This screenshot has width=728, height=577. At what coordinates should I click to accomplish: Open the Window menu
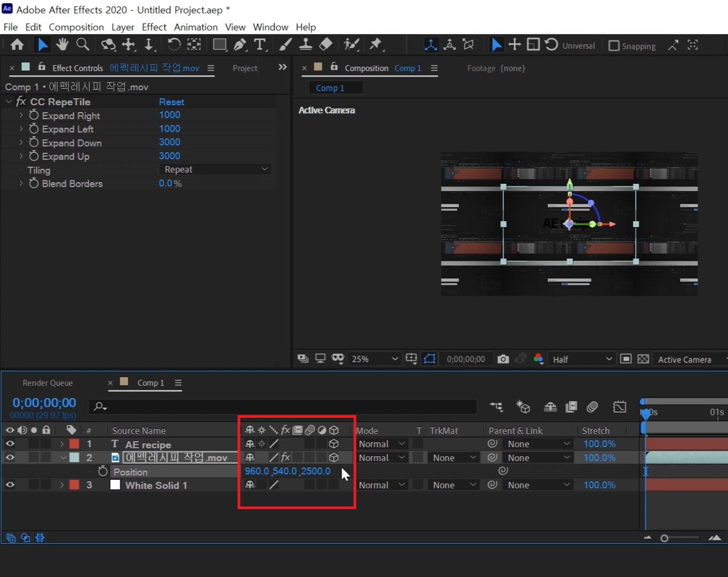pos(270,27)
